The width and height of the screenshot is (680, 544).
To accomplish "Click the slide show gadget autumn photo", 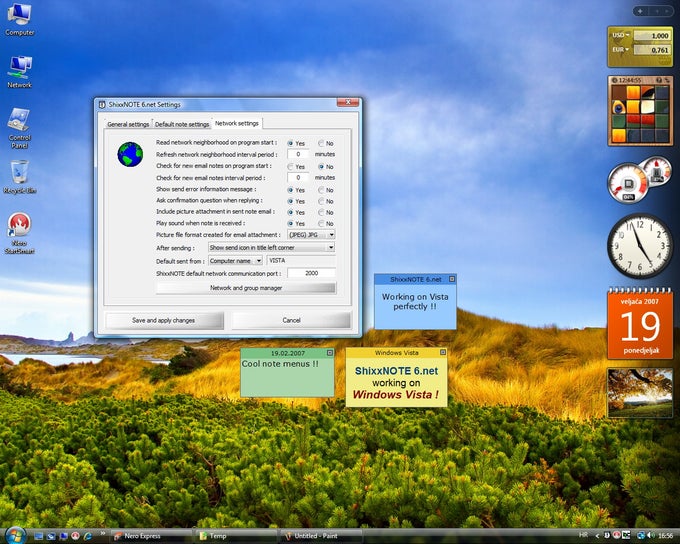I will 640,393.
